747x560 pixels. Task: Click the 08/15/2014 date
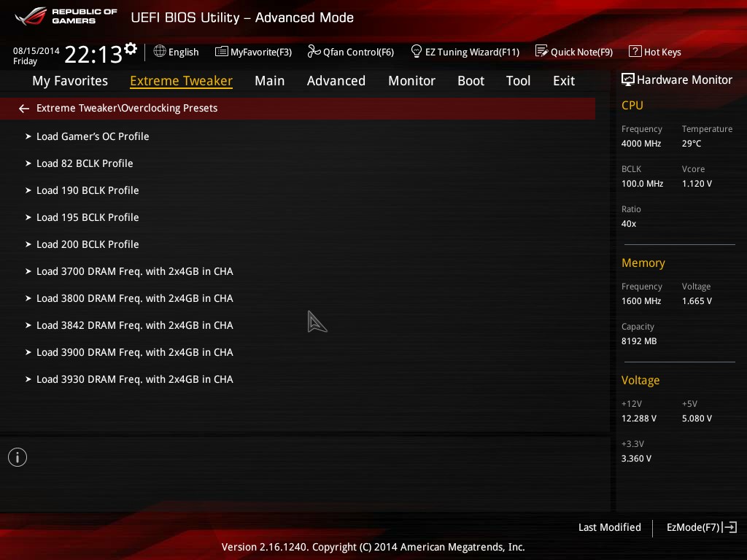(36, 50)
